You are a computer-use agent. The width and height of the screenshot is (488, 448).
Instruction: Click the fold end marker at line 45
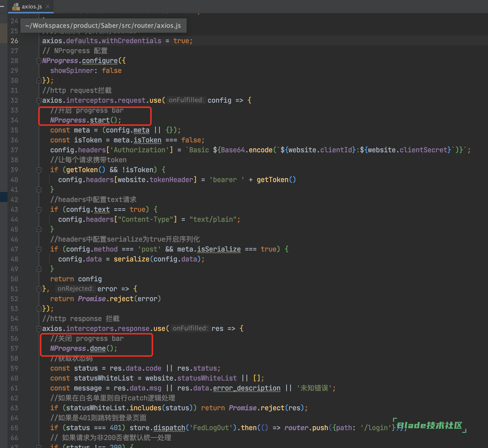[39, 229]
